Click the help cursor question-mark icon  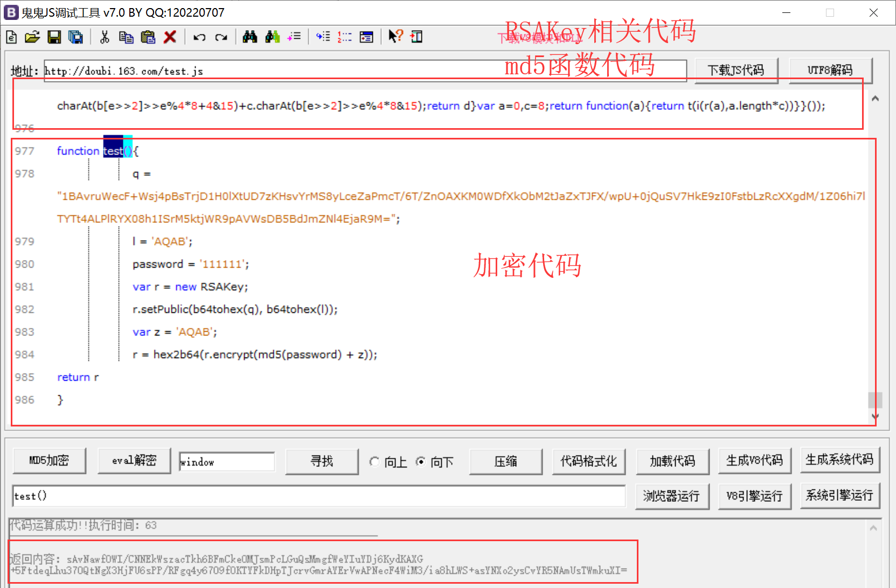point(395,37)
